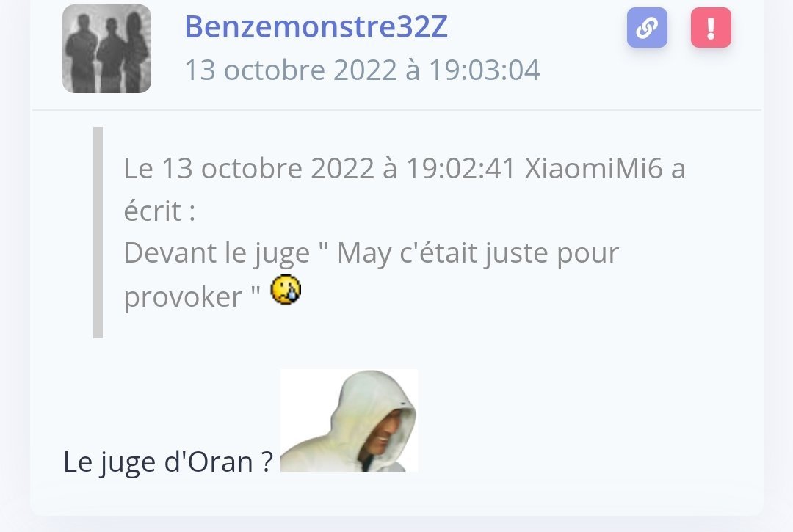This screenshot has height=532, width=793.
Task: Click quoted line "Devant le juge"
Action: [x=217, y=253]
